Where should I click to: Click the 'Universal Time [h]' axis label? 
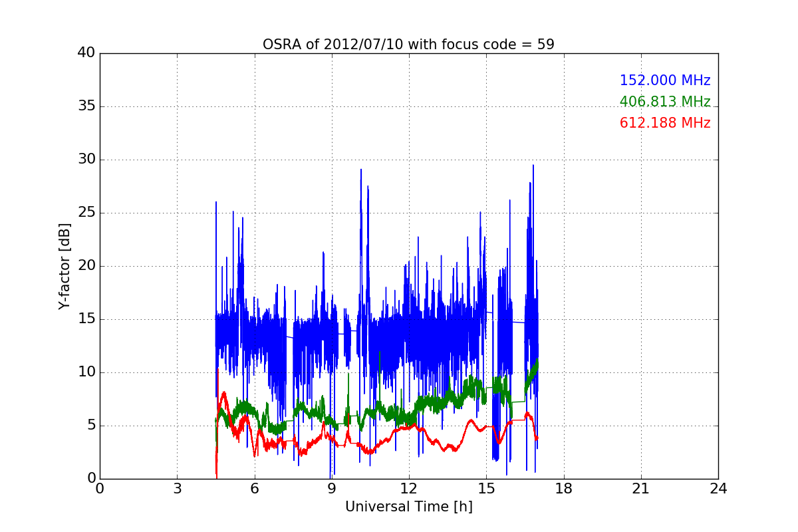(409, 507)
